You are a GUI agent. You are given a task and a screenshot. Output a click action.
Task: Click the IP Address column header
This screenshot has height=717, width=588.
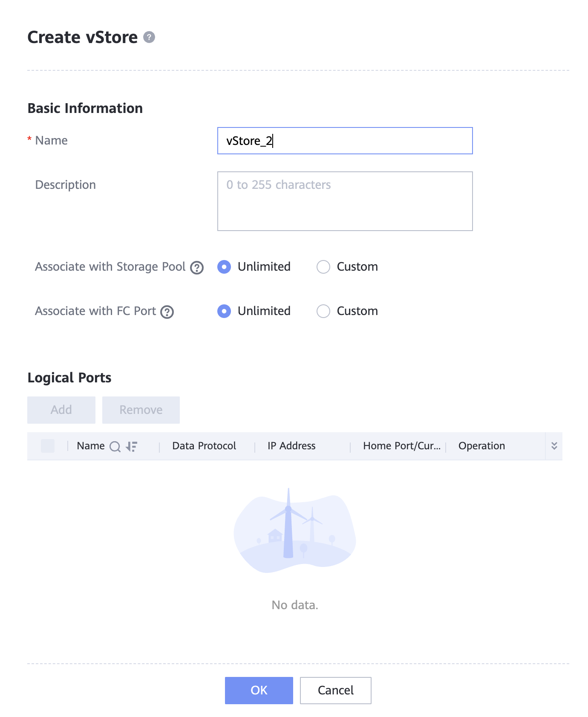coord(291,446)
